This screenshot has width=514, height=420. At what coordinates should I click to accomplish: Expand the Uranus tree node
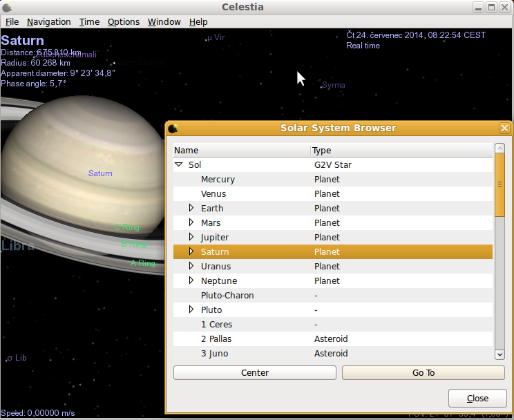191,266
